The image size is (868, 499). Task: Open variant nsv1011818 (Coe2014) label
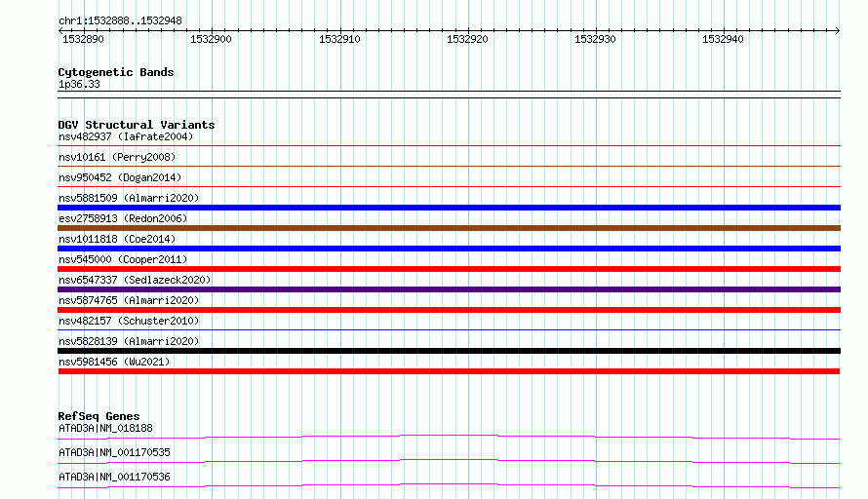[x=117, y=239]
